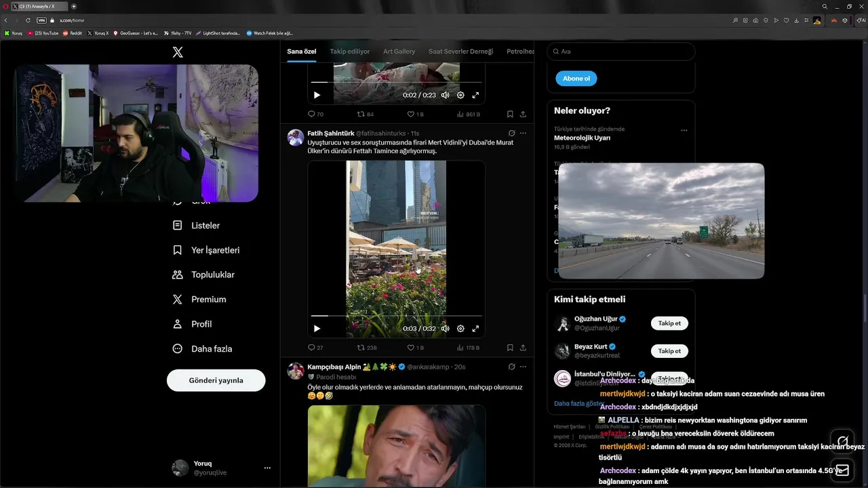Open Kampçıbaşı Alpin's avatar
The height and width of the screenshot is (488, 868).
296,371
